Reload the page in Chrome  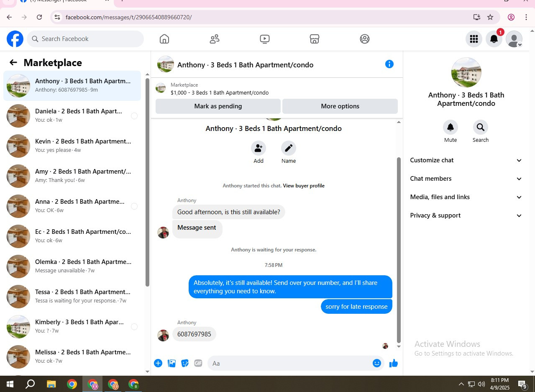[39, 17]
